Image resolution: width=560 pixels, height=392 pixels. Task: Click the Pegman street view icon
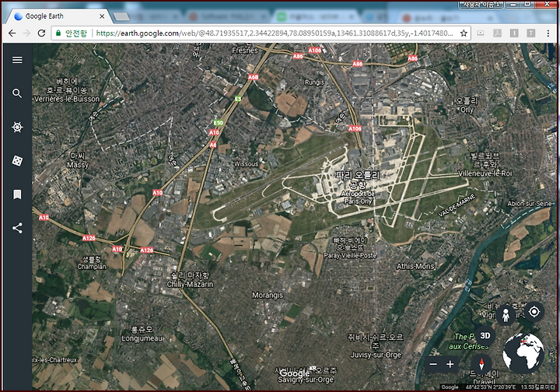click(506, 315)
